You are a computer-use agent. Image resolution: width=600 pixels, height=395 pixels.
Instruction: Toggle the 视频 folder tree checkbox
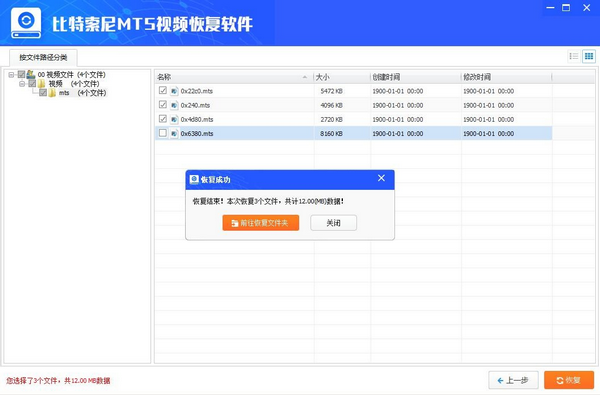pos(32,83)
